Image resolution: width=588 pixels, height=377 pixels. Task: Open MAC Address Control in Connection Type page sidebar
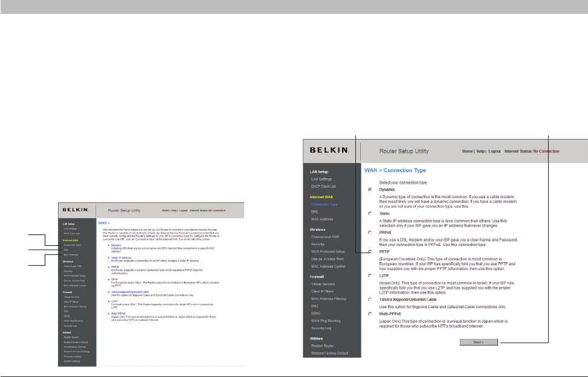pos(328,266)
